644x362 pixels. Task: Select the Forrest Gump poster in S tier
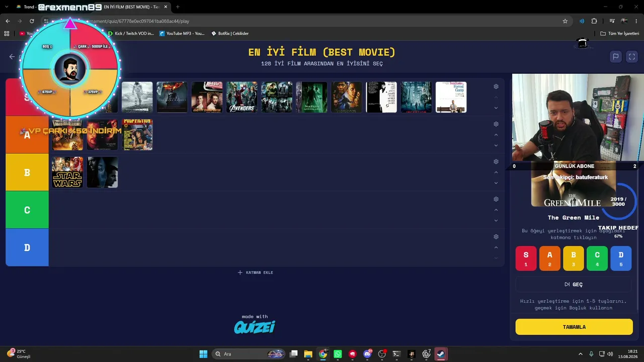click(x=451, y=97)
